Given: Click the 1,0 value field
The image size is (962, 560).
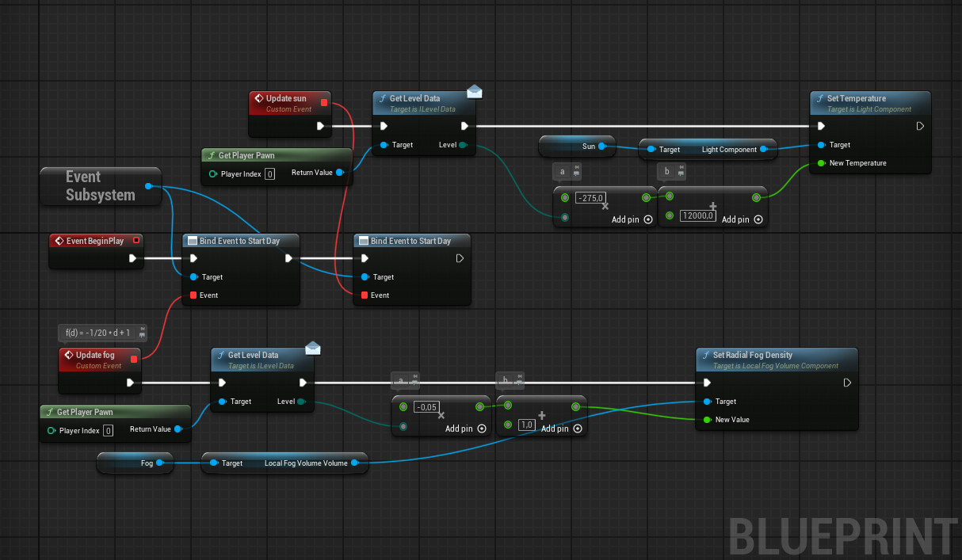Looking at the screenshot, I should pos(527,425).
